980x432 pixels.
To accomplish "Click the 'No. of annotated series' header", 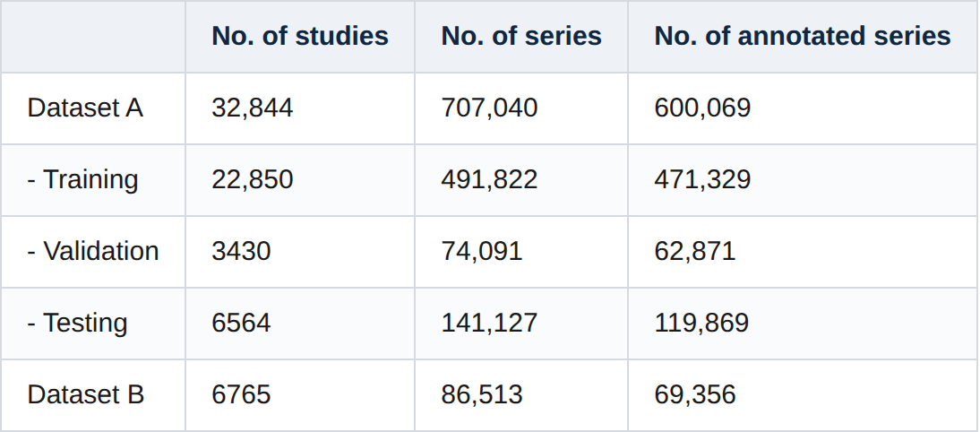I will (803, 36).
